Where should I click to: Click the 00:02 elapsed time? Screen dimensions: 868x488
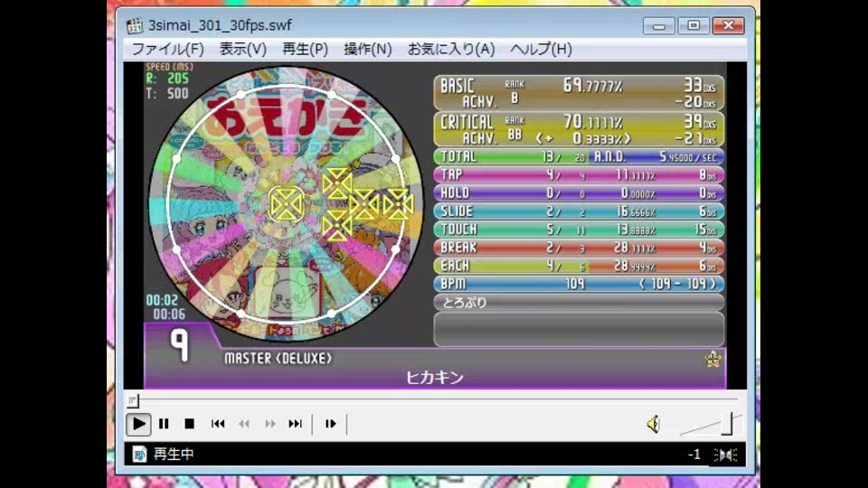click(x=162, y=300)
